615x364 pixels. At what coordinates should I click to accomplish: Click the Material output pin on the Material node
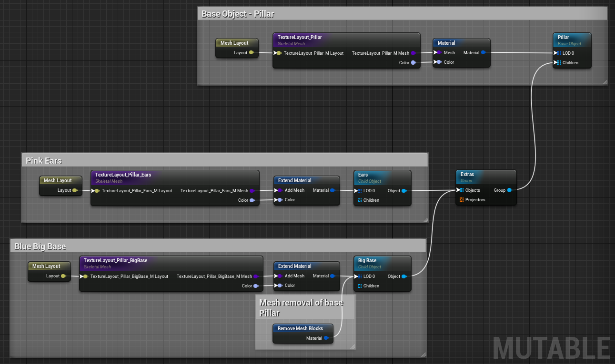[x=483, y=53]
